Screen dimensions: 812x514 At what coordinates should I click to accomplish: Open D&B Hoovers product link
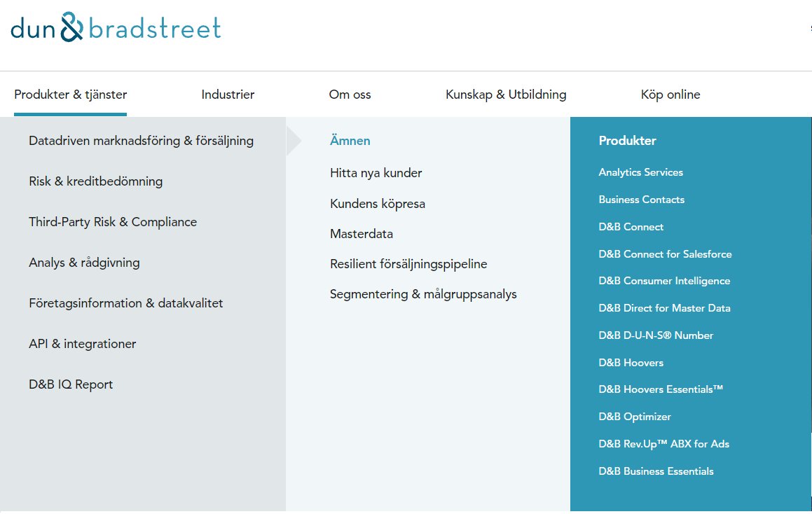click(631, 363)
